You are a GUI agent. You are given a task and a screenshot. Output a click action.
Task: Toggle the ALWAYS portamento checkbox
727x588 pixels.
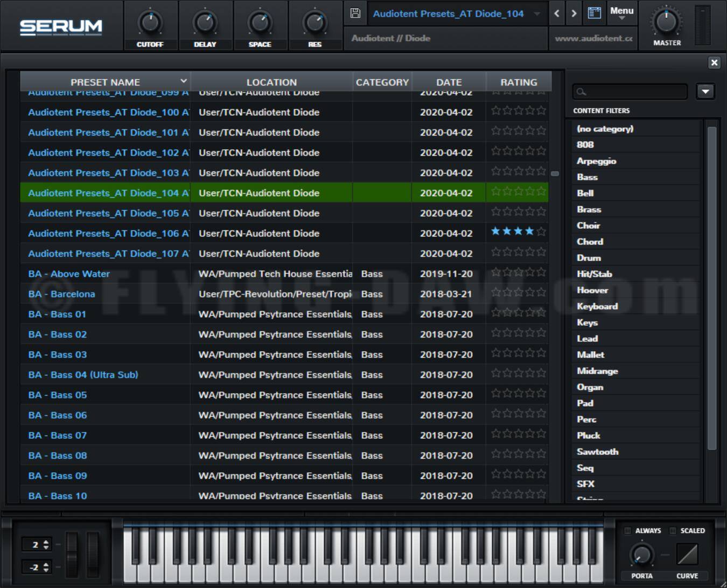click(x=627, y=531)
